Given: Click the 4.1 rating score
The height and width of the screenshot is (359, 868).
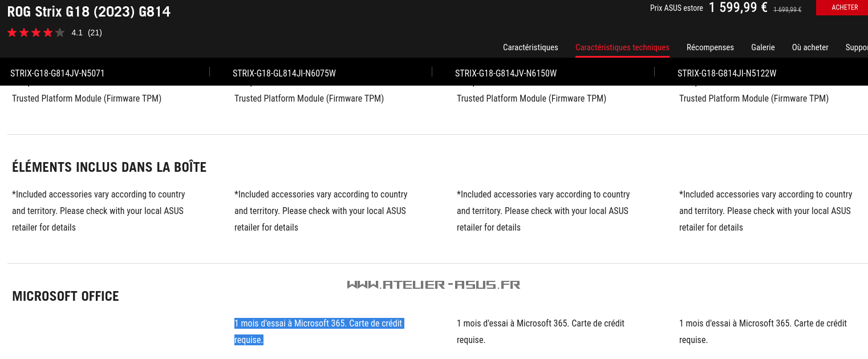Looking at the screenshot, I should [77, 33].
